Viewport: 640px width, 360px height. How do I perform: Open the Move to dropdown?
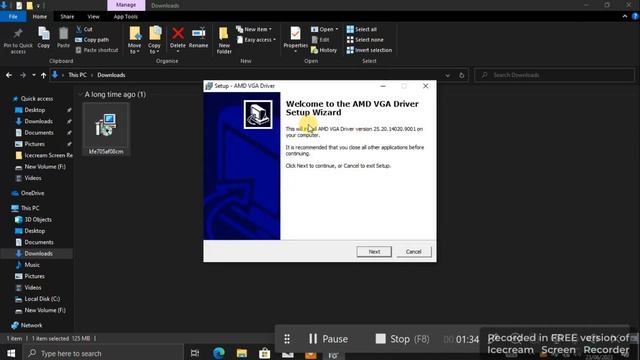[x=134, y=40]
